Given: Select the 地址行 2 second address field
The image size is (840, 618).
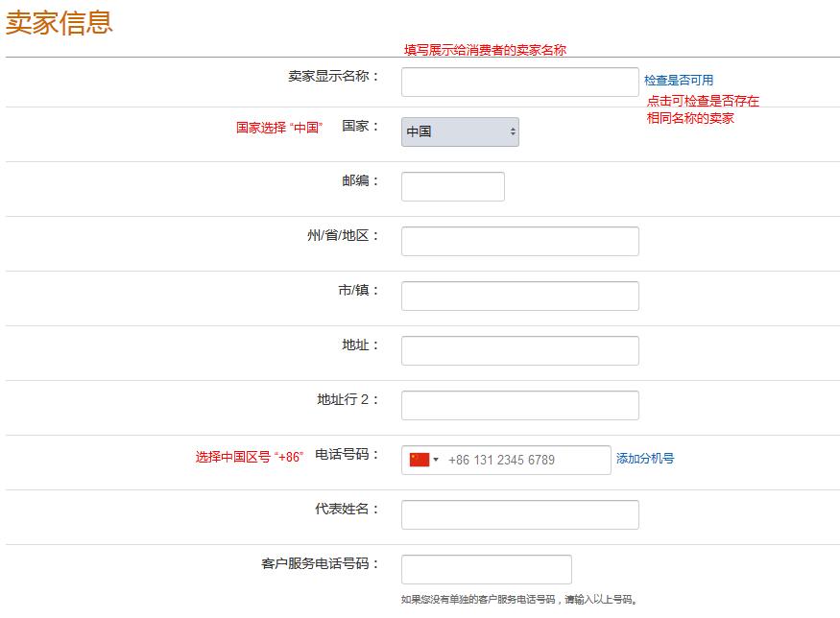Looking at the screenshot, I should point(518,404).
